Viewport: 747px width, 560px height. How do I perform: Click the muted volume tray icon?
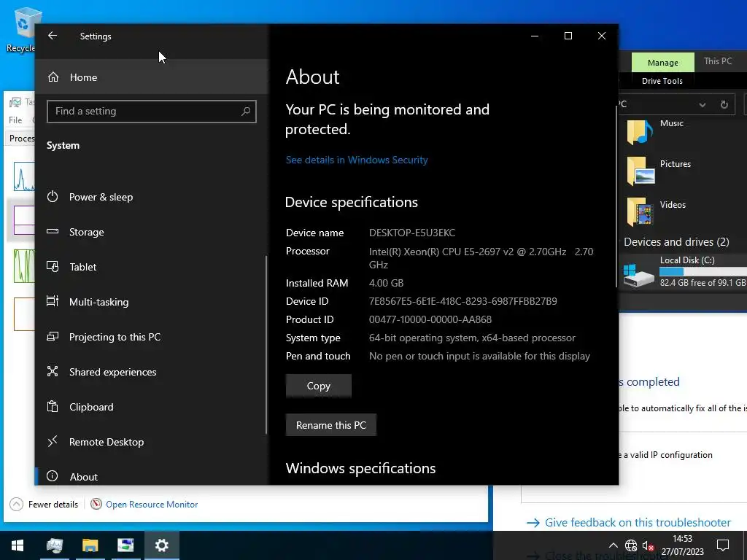648,545
